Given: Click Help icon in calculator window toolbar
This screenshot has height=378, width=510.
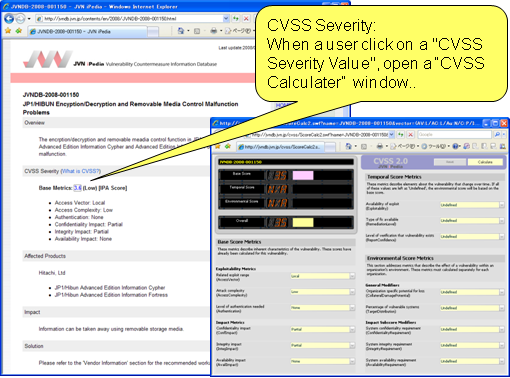Looking at the screenshot, I should 456,146.
